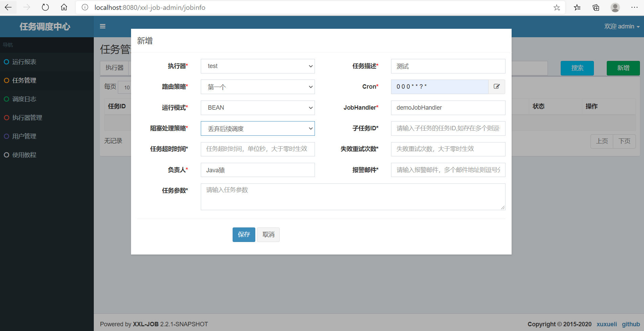
Task: Click the 取消 button to dismiss the dialog
Action: click(x=268, y=235)
